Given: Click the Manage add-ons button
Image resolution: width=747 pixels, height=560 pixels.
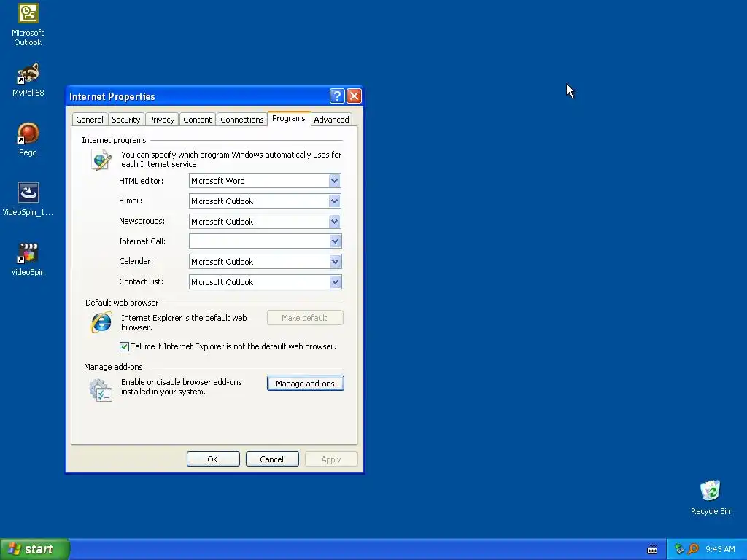Looking at the screenshot, I should coord(306,384).
